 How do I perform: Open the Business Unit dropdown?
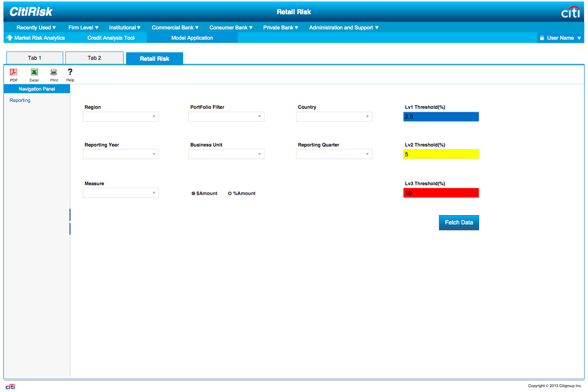pos(226,154)
